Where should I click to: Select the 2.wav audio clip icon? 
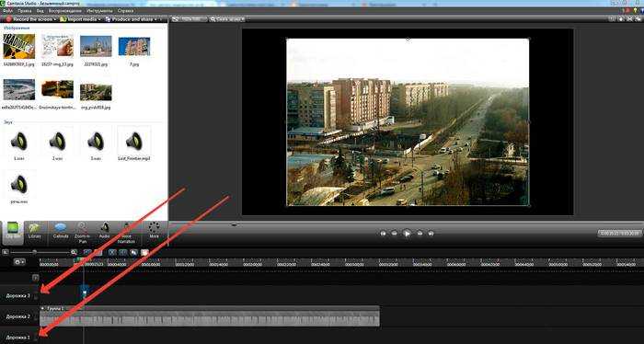pyautogui.click(x=57, y=142)
